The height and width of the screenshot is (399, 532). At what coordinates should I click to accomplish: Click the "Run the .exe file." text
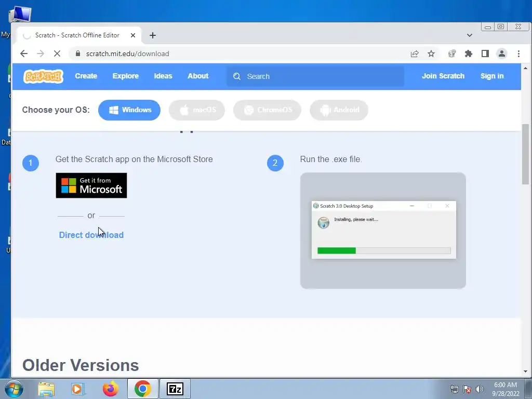pyautogui.click(x=331, y=159)
